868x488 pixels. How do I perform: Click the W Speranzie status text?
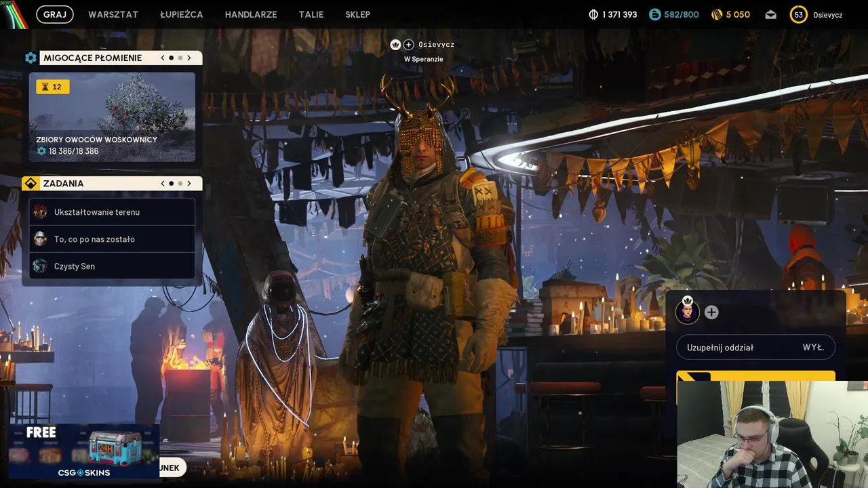[x=424, y=60]
